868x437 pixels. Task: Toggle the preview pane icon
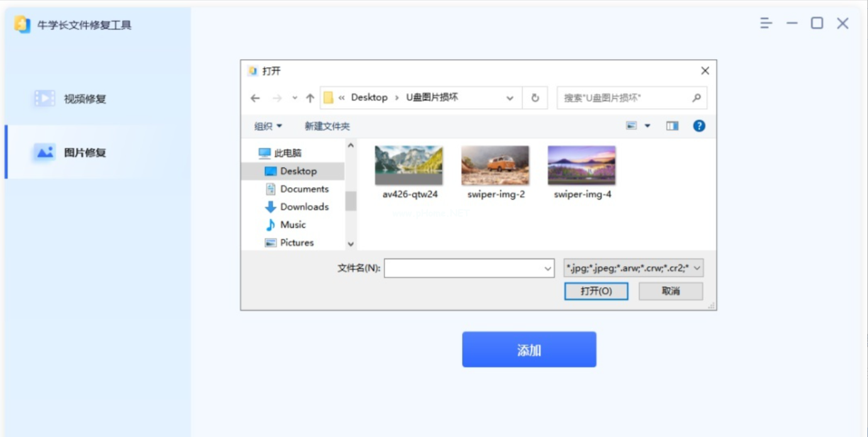click(x=672, y=126)
